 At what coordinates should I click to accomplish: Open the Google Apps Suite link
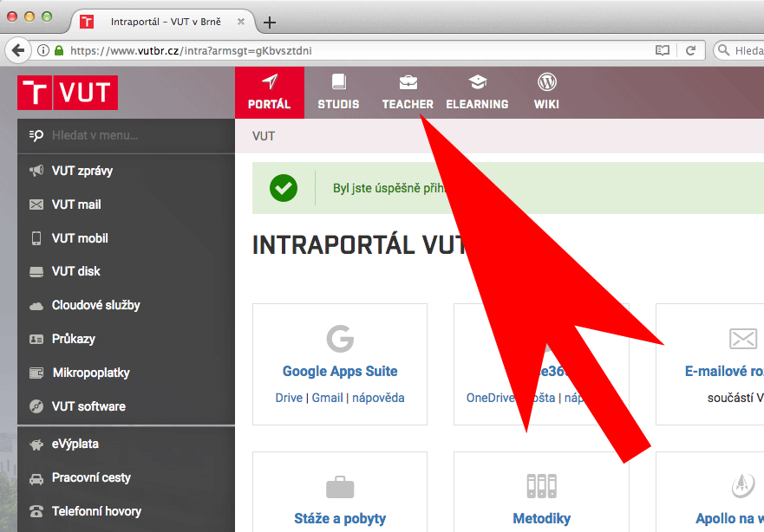(x=340, y=372)
